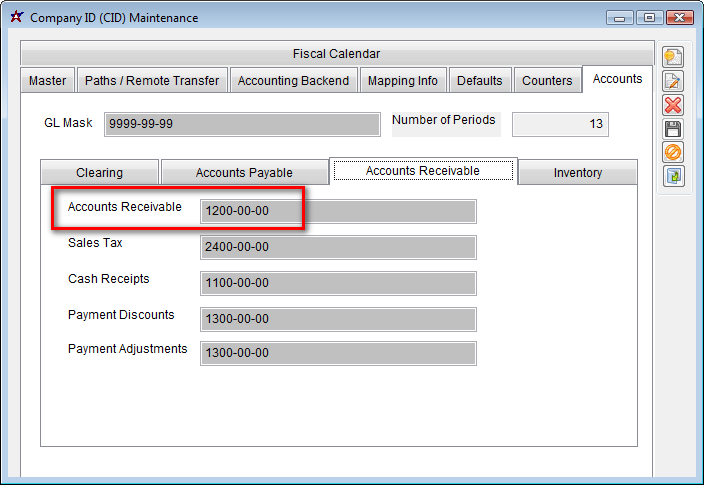Click the New record icon

[x=673, y=58]
